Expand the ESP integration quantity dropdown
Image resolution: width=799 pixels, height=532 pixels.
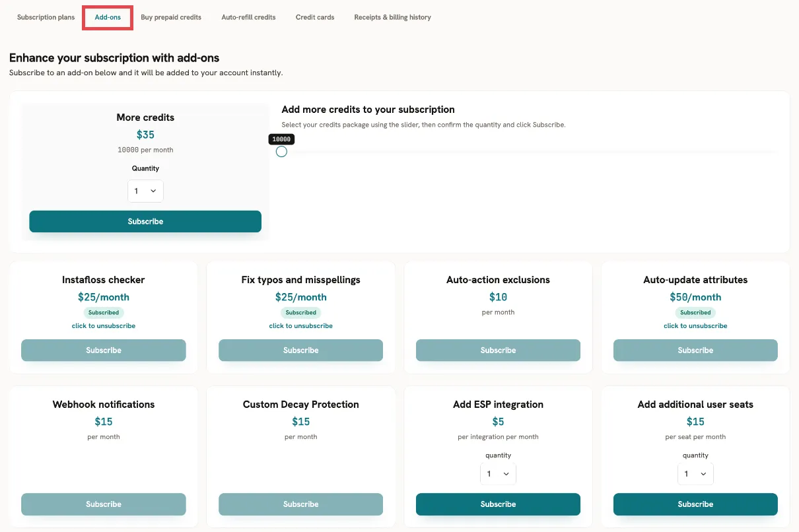click(x=498, y=474)
